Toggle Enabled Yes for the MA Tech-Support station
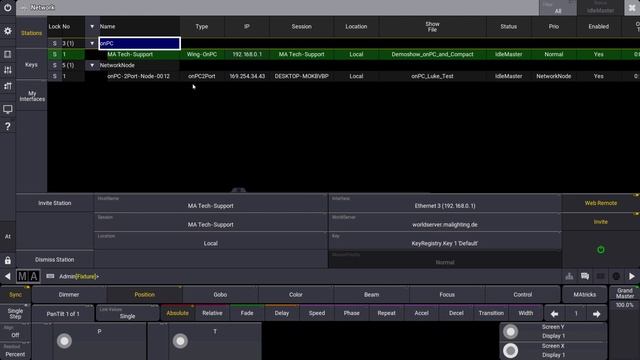The width and height of the screenshot is (640, 360). [x=598, y=54]
